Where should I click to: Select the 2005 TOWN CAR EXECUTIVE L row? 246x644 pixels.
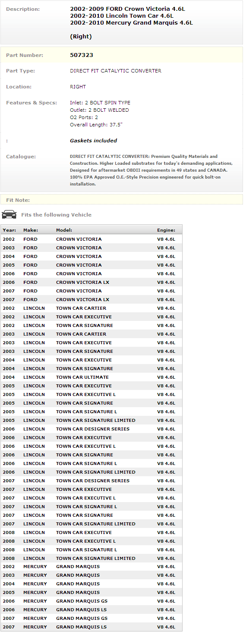(x=91, y=394)
